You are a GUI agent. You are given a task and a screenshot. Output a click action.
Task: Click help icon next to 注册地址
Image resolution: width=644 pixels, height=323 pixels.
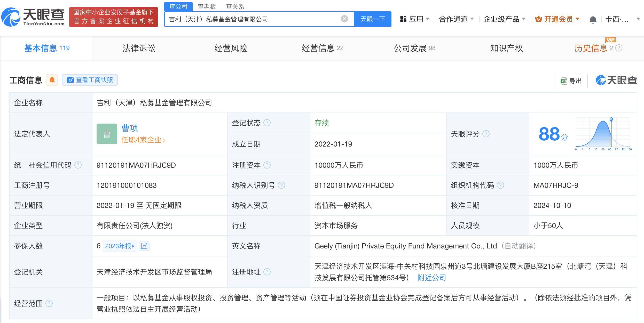click(x=267, y=272)
